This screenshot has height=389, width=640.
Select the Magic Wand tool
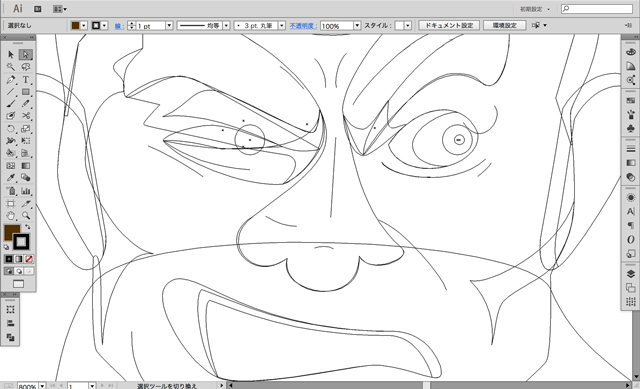tap(11, 67)
